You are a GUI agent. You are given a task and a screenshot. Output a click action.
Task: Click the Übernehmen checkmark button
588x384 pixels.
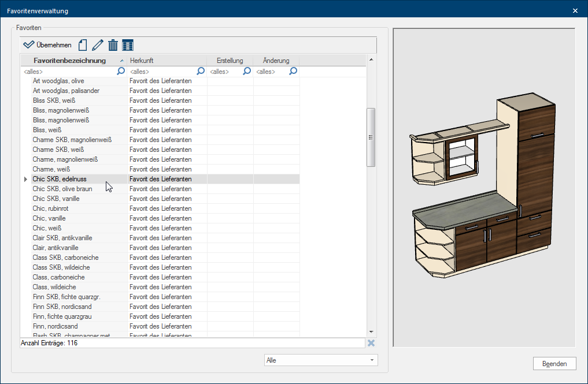tap(47, 45)
